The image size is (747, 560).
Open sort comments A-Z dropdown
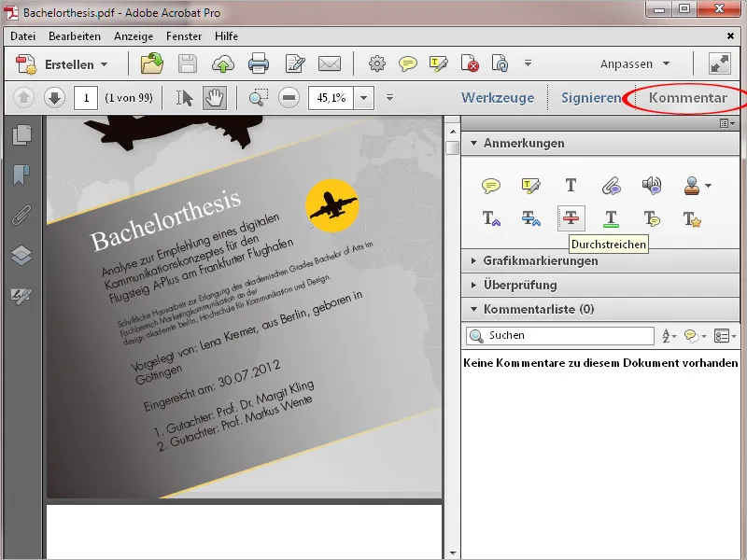669,336
